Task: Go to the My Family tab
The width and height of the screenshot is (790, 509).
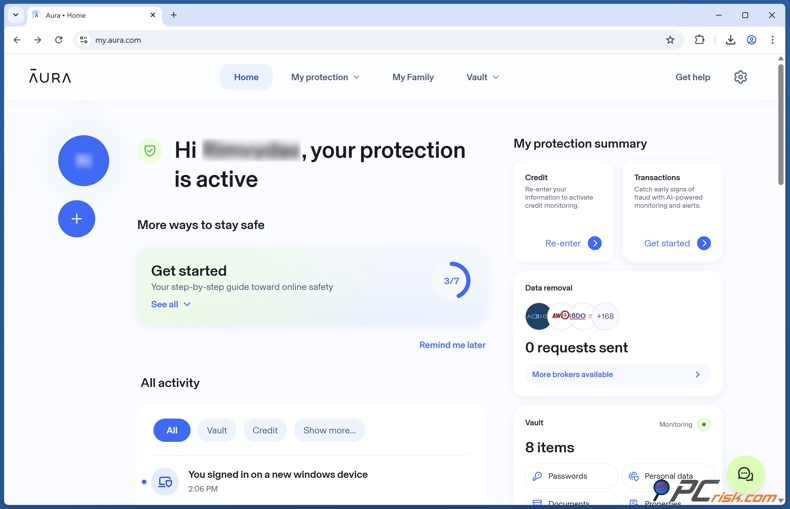Action: click(413, 77)
